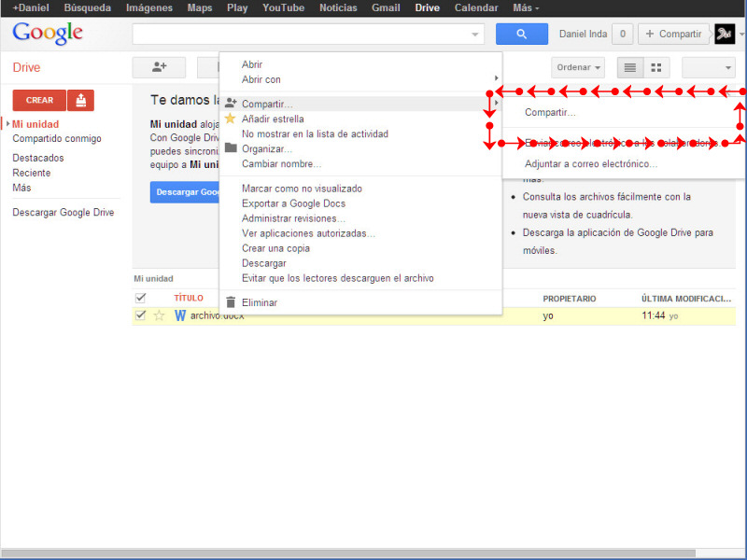Screen dimensions: 747x560
Task: Click the ÚLTIMA MODIFICACI... column header
Action: click(x=686, y=299)
